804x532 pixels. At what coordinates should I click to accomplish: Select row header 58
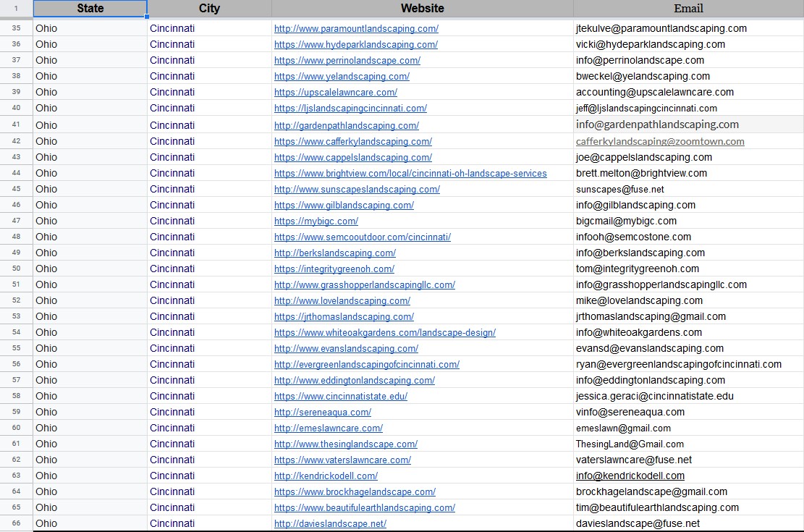tap(17, 395)
